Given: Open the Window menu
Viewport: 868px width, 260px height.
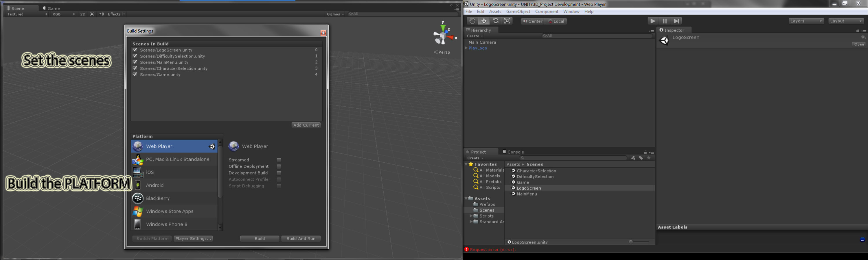Looking at the screenshot, I should tap(571, 12).
